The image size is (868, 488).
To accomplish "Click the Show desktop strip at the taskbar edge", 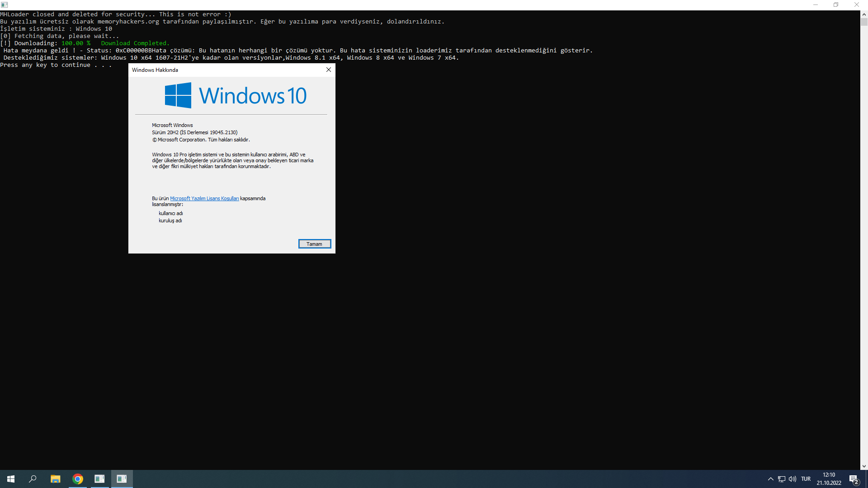I will 867,479.
